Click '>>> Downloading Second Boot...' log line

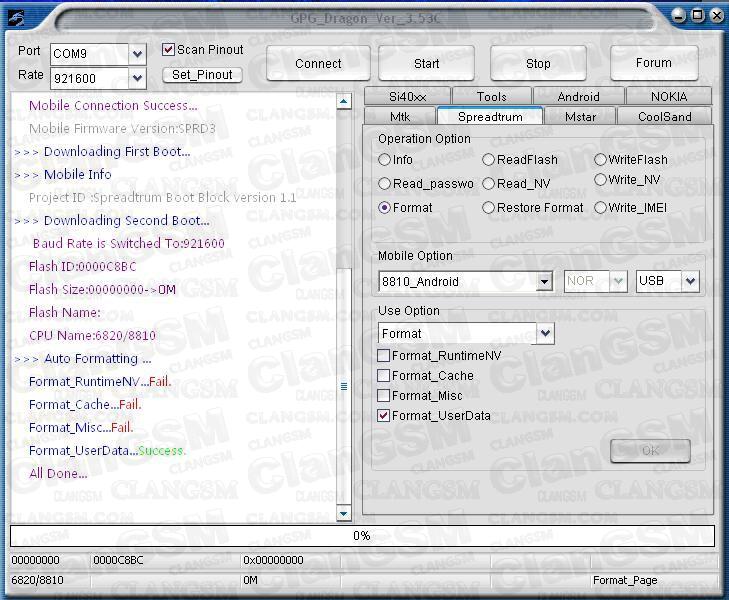pyautogui.click(x=112, y=220)
